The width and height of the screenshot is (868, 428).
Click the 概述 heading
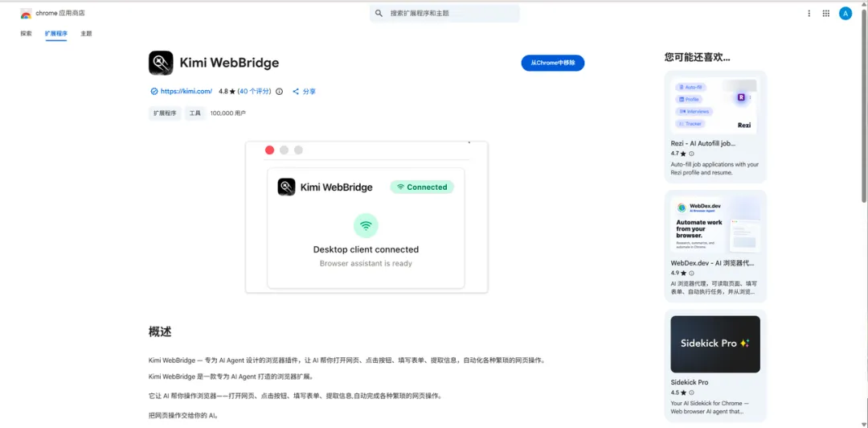[160, 332]
